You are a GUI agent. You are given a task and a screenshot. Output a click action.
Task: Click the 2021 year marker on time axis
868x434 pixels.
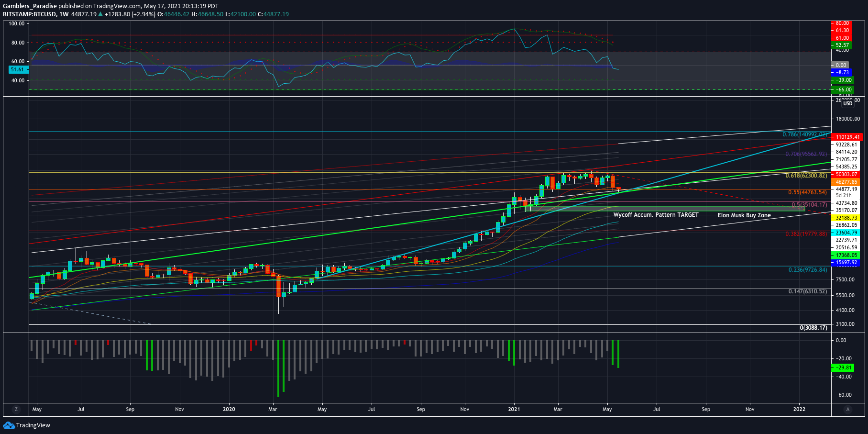[x=514, y=409]
